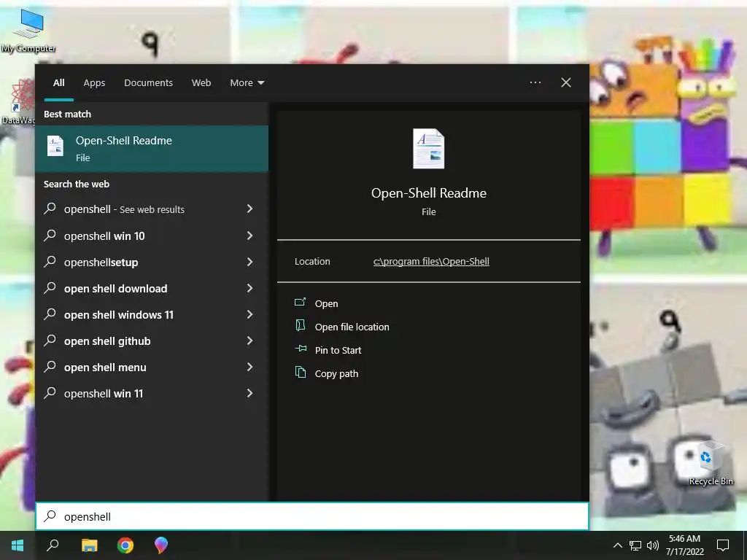
Task: Open the c:\program files\Open-Shell location link
Action: coord(431,262)
